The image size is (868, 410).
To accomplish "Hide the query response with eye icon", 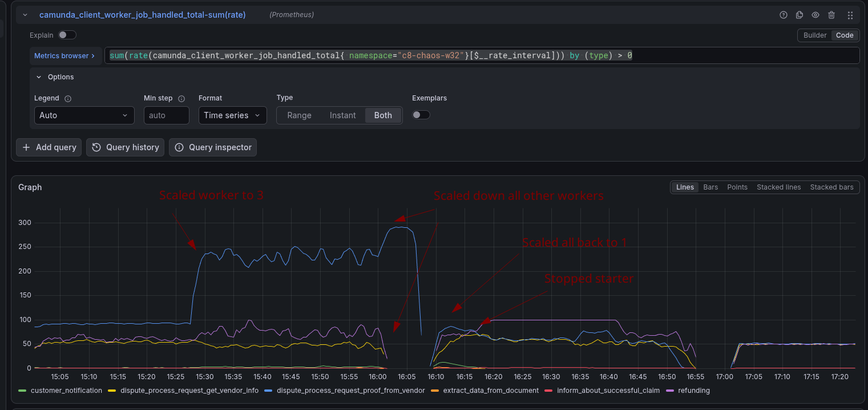I will [x=815, y=15].
